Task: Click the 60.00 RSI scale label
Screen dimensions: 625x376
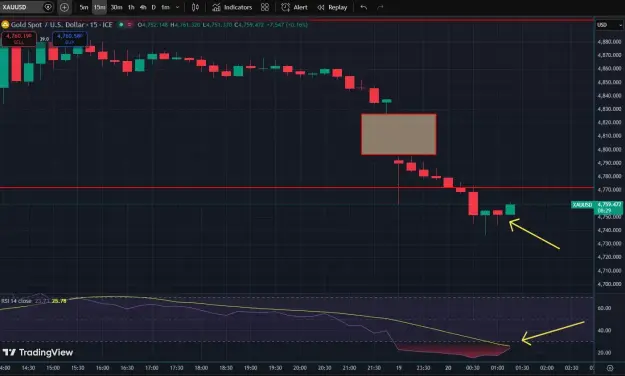Action: [604, 308]
